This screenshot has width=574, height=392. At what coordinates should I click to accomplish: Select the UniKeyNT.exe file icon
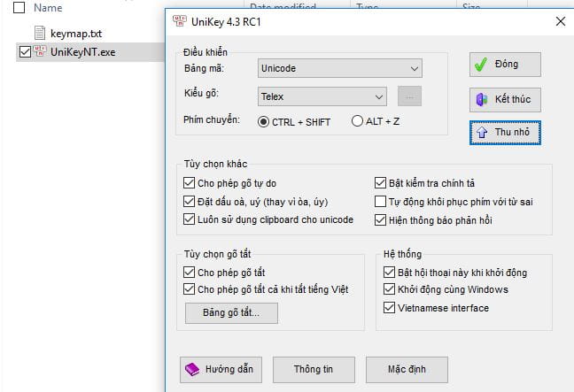point(41,51)
